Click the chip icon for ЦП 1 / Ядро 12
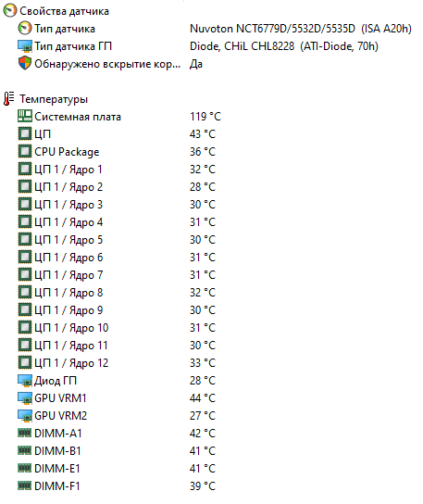This screenshot has height=504, width=423. tap(25, 362)
